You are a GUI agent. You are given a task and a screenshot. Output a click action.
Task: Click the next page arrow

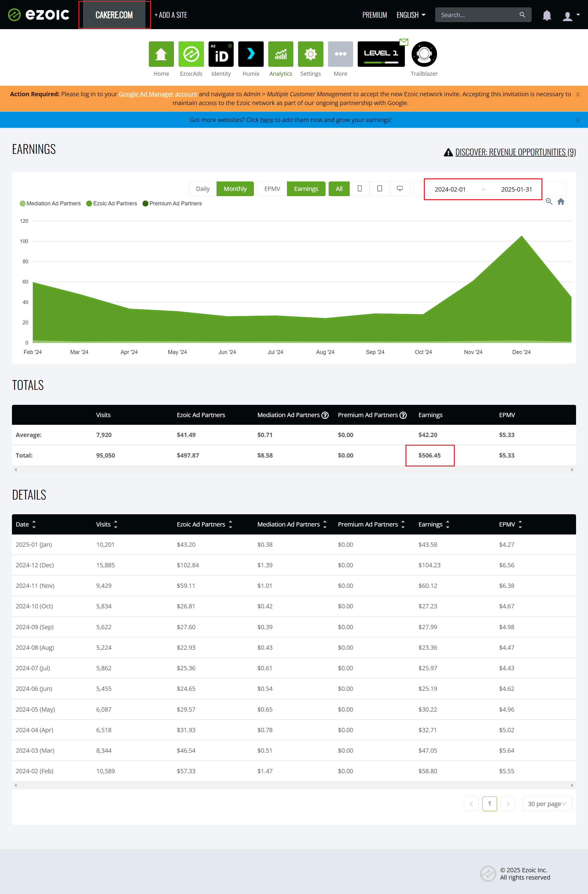(x=508, y=804)
